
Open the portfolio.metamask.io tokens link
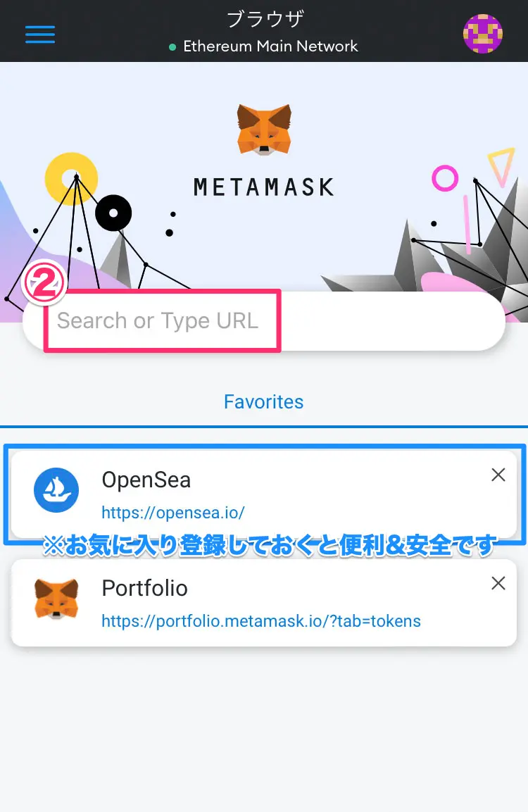point(261,621)
